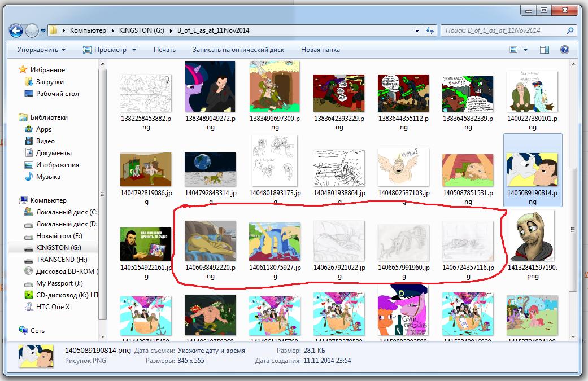Toggle the preview pane button
Viewport: 588px width, 381px height.
pos(544,50)
